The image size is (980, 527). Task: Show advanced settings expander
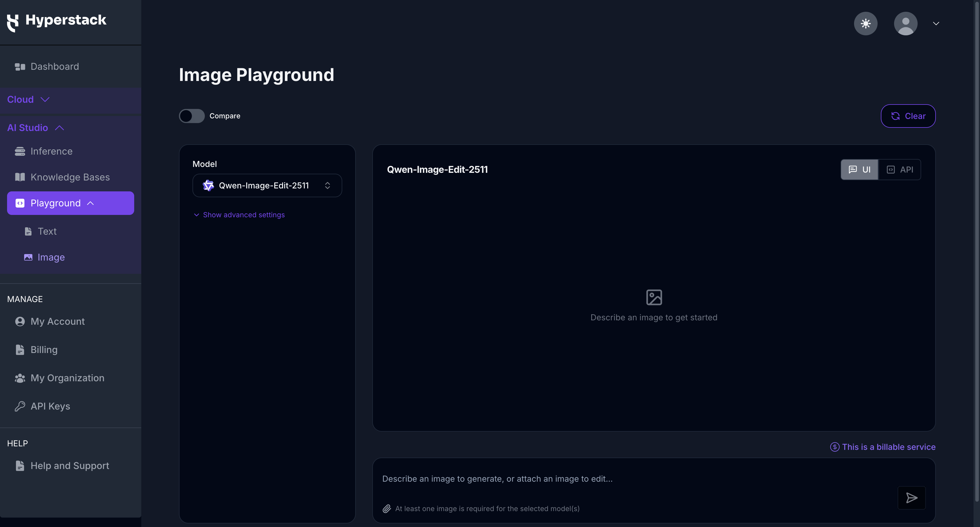click(239, 215)
